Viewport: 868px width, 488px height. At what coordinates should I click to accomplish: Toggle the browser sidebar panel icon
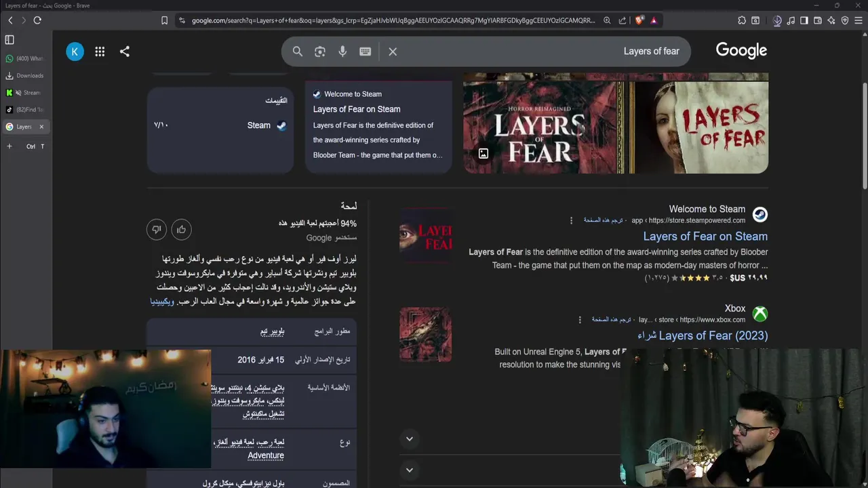point(804,20)
